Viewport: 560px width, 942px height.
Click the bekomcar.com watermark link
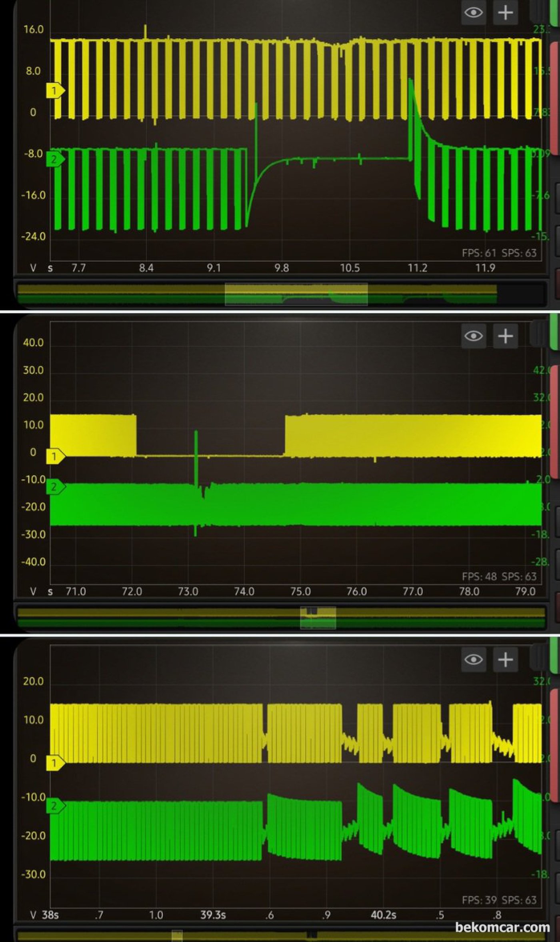pos(502,927)
